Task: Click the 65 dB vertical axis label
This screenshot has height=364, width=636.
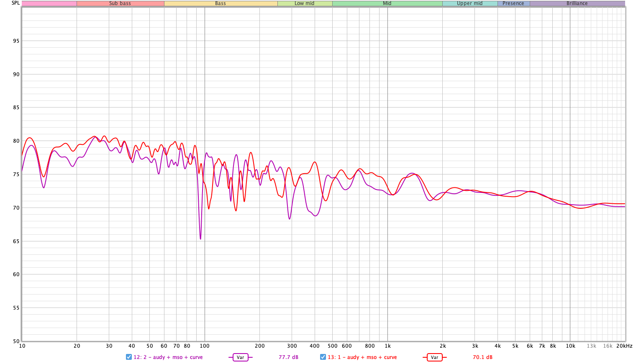Action: pos(16,241)
